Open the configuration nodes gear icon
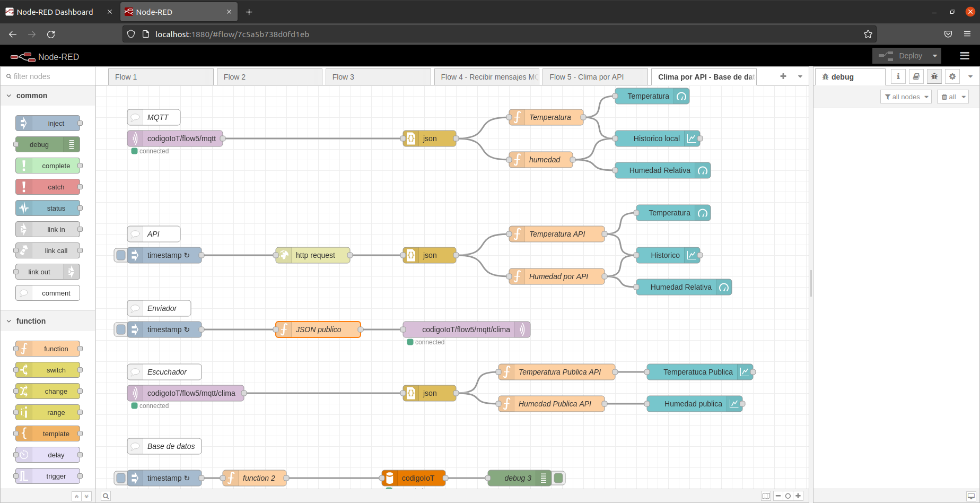This screenshot has width=980, height=503. point(952,76)
